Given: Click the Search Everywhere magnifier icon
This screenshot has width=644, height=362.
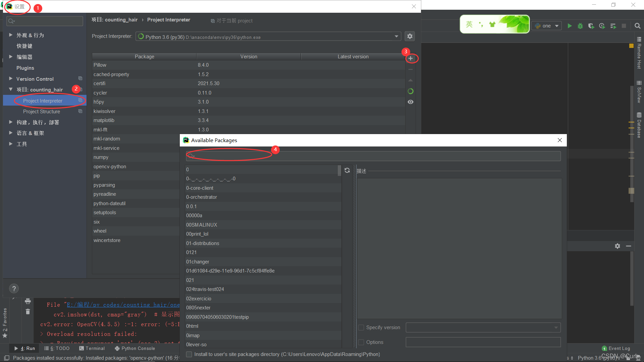Looking at the screenshot, I should 637,26.
